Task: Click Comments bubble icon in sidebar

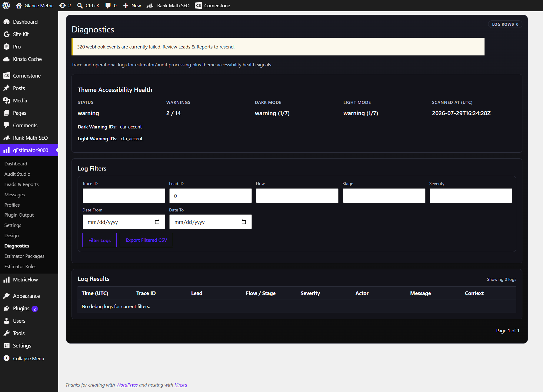Action: click(x=6, y=125)
